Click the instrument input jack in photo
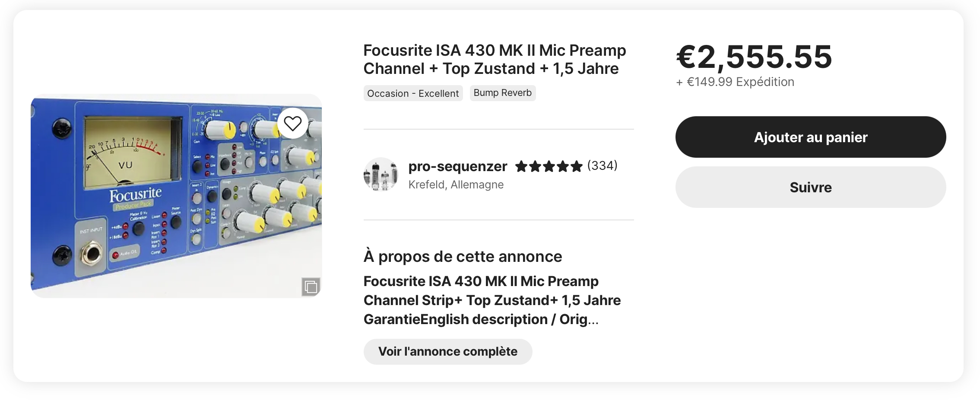 click(x=92, y=254)
